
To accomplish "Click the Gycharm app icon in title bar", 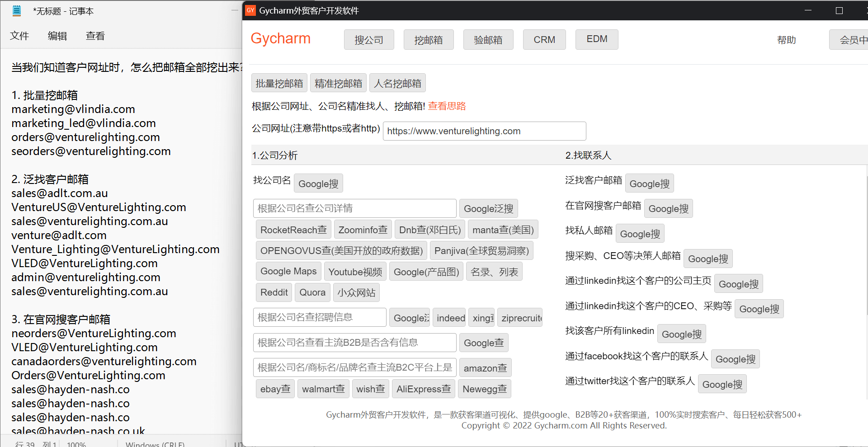I will pos(250,10).
